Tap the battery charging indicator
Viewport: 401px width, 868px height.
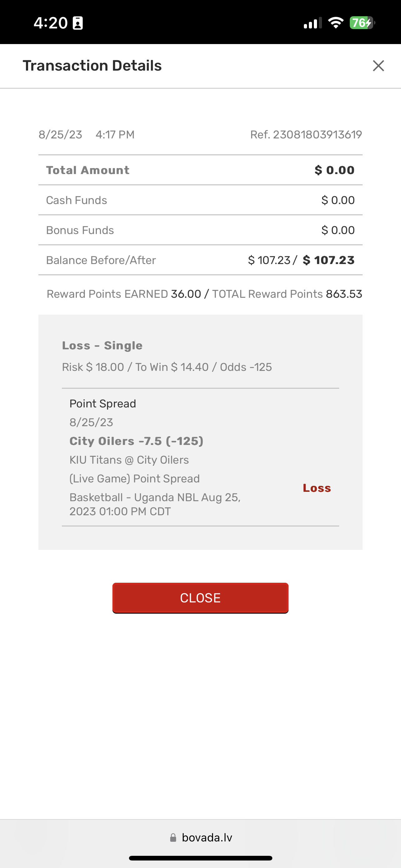click(x=362, y=23)
